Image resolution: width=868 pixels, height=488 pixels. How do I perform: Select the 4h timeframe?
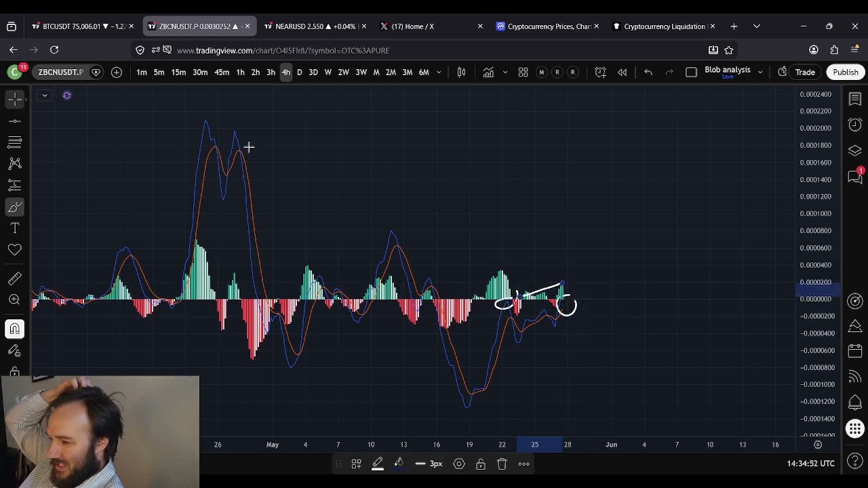click(285, 73)
